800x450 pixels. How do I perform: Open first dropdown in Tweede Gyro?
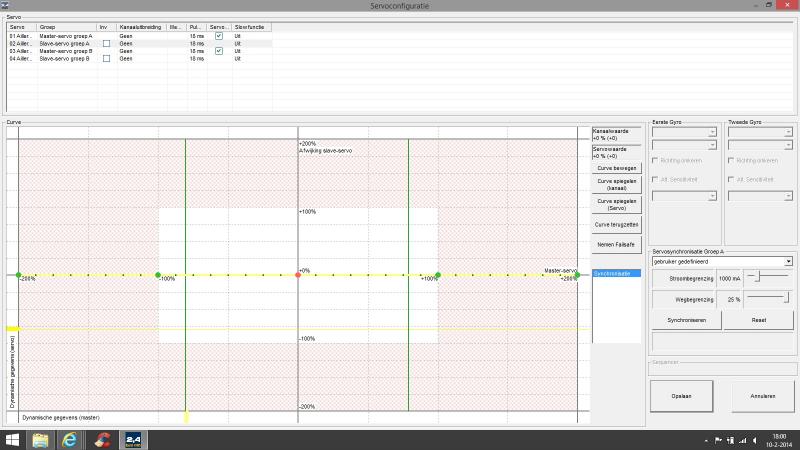coord(760,132)
